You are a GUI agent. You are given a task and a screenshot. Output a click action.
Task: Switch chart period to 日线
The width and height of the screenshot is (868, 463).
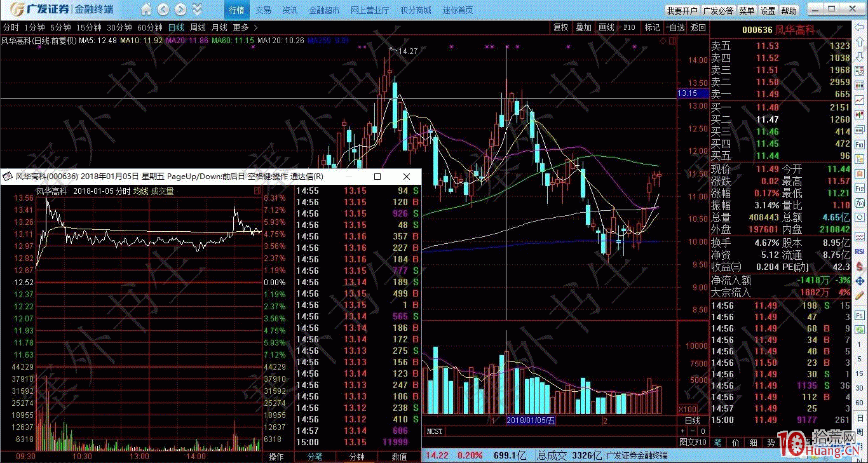pos(176,27)
